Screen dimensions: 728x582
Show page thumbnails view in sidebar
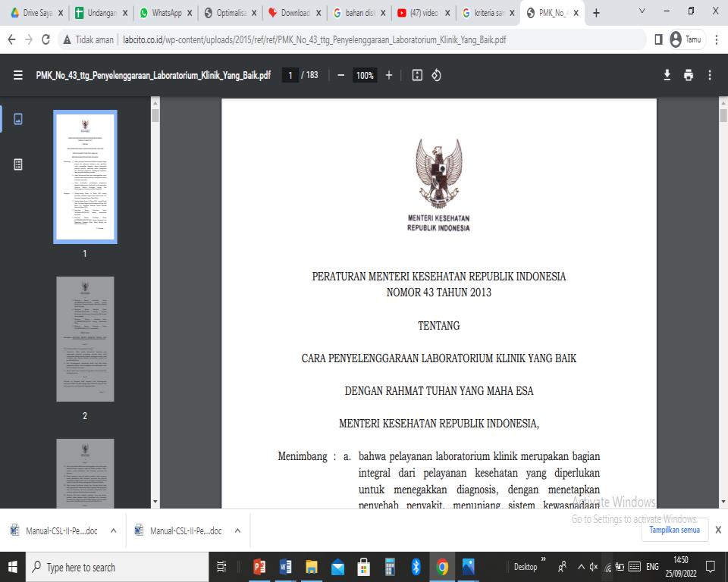(x=18, y=119)
